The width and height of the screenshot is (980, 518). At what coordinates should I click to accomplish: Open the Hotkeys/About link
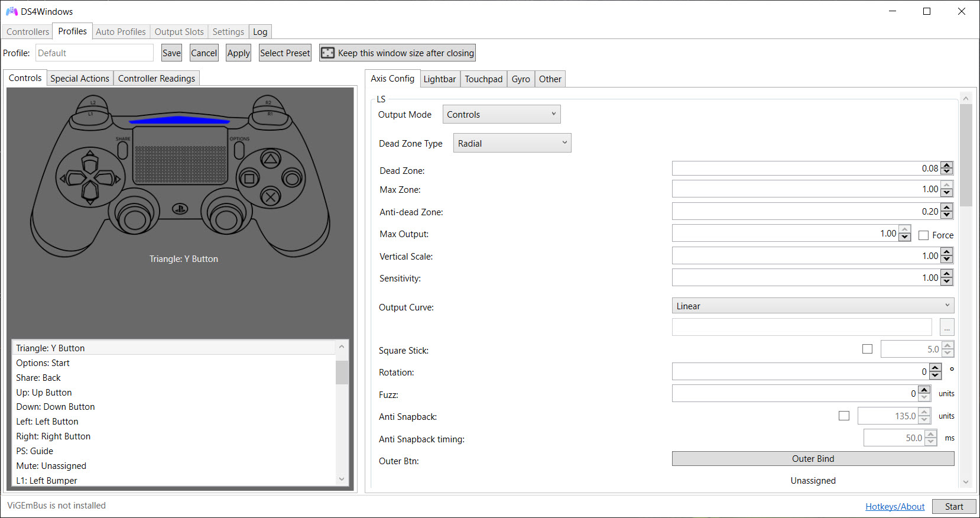pyautogui.click(x=895, y=507)
